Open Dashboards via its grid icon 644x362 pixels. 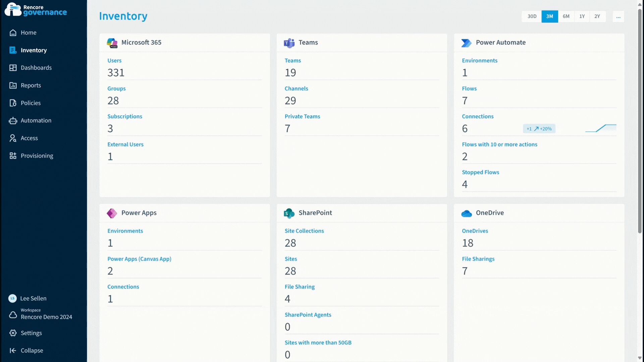(13, 68)
